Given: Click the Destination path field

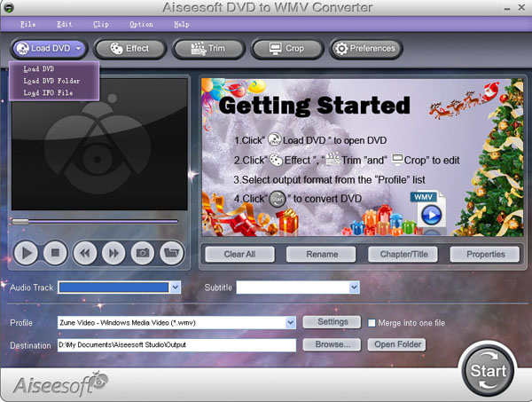Looking at the screenshot, I should pyautogui.click(x=176, y=345).
